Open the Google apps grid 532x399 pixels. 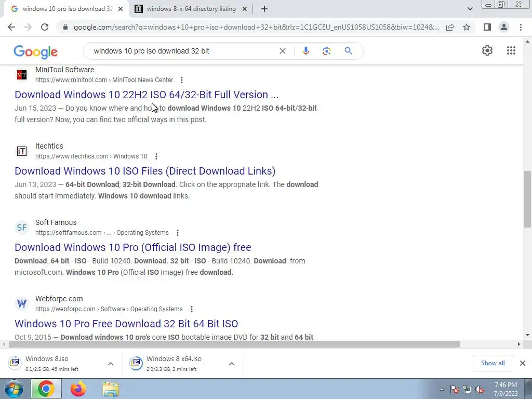(511, 50)
